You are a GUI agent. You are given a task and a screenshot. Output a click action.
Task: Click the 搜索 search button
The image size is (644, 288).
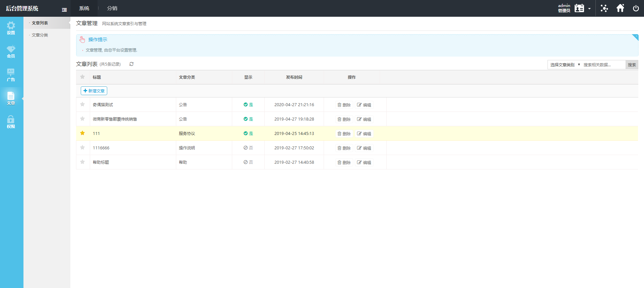point(632,65)
